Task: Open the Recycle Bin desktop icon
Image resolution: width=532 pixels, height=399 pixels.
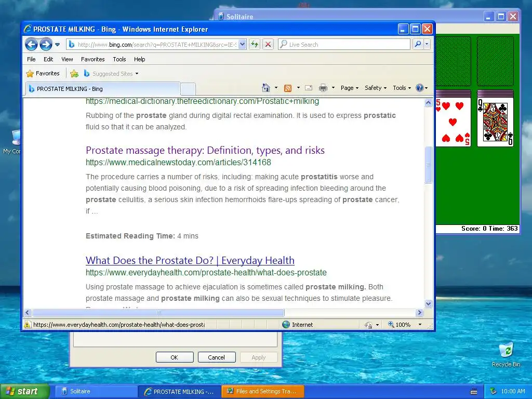Action: 506,355
